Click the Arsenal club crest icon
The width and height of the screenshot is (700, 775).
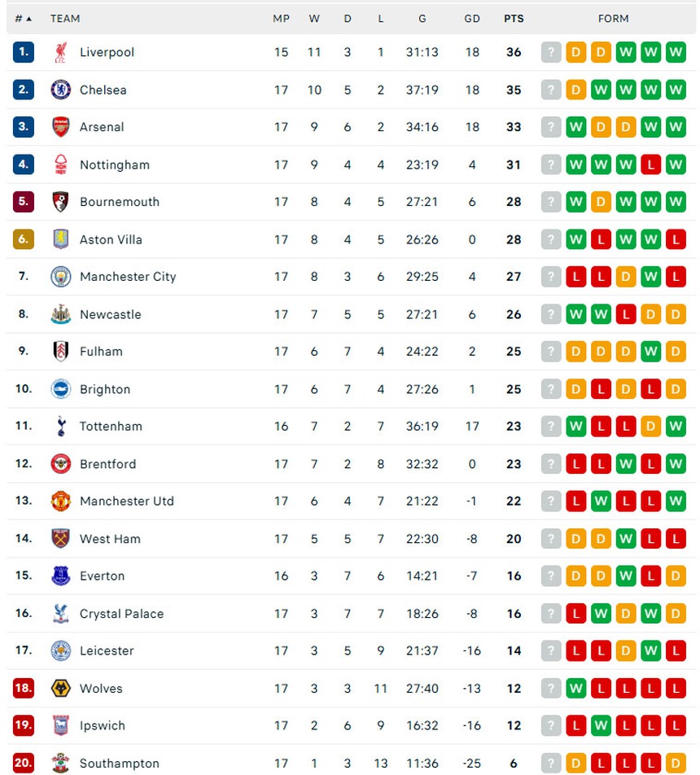click(61, 127)
